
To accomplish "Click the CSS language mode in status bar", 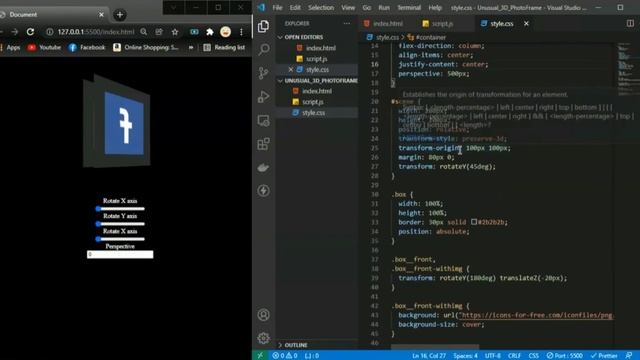I will click(x=533, y=356).
